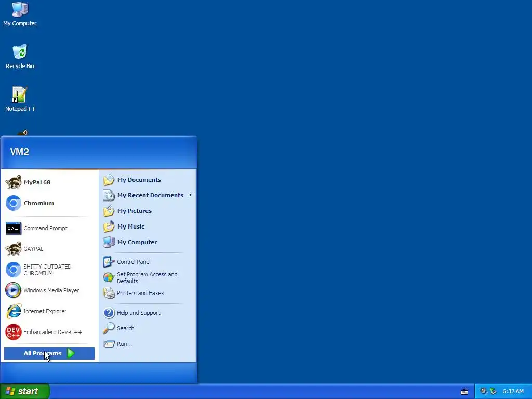Viewport: 532px width, 399px height.
Task: Click Set Program Access and Defaults icon
Action: [109, 277]
